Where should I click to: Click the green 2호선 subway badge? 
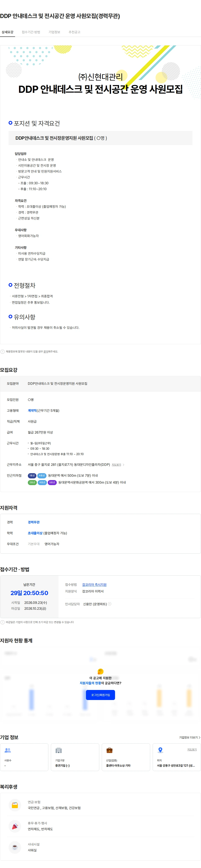pyautogui.click(x=32, y=483)
